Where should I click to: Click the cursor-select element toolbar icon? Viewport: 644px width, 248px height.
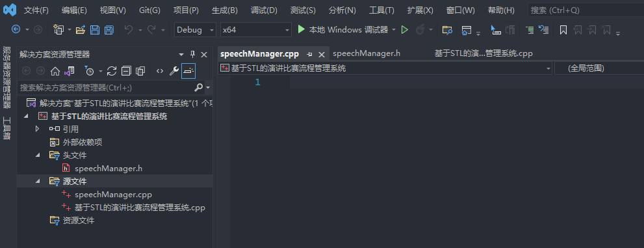[496, 29]
